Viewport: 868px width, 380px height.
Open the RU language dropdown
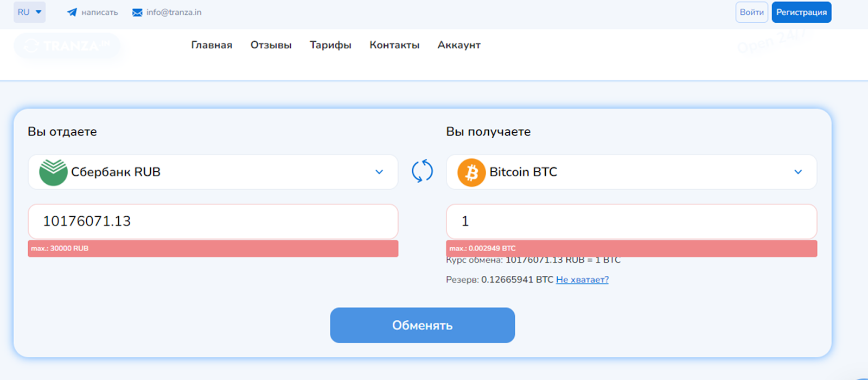coord(29,12)
